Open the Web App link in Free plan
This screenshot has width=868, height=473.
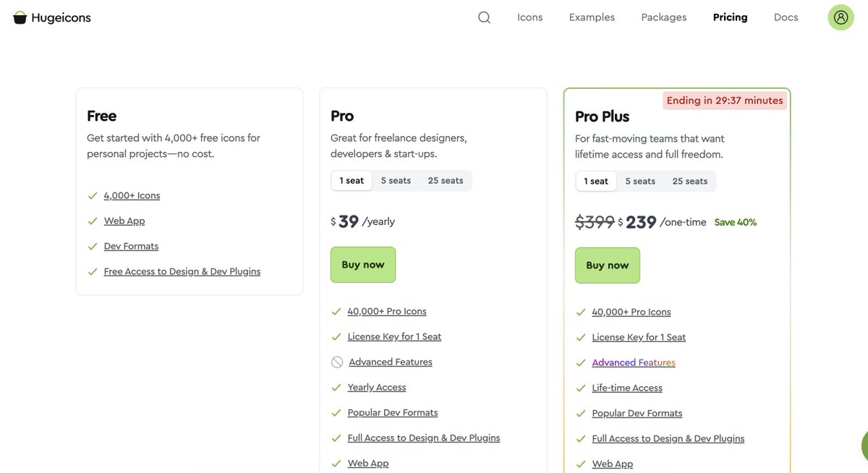pyautogui.click(x=124, y=221)
